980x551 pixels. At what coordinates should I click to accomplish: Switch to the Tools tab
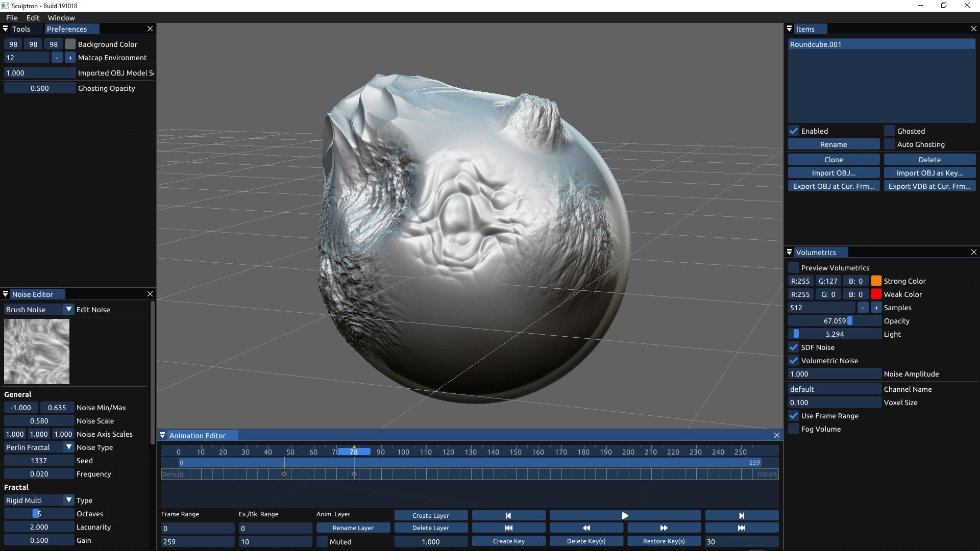[21, 29]
